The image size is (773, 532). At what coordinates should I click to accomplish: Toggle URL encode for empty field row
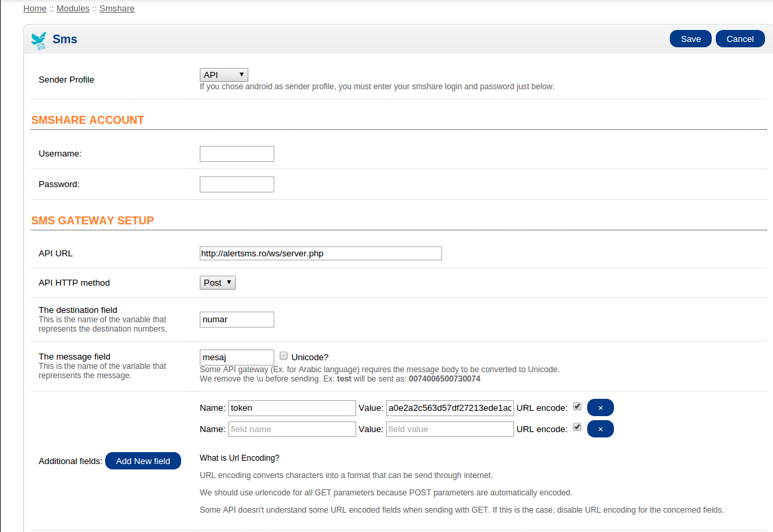pyautogui.click(x=577, y=427)
